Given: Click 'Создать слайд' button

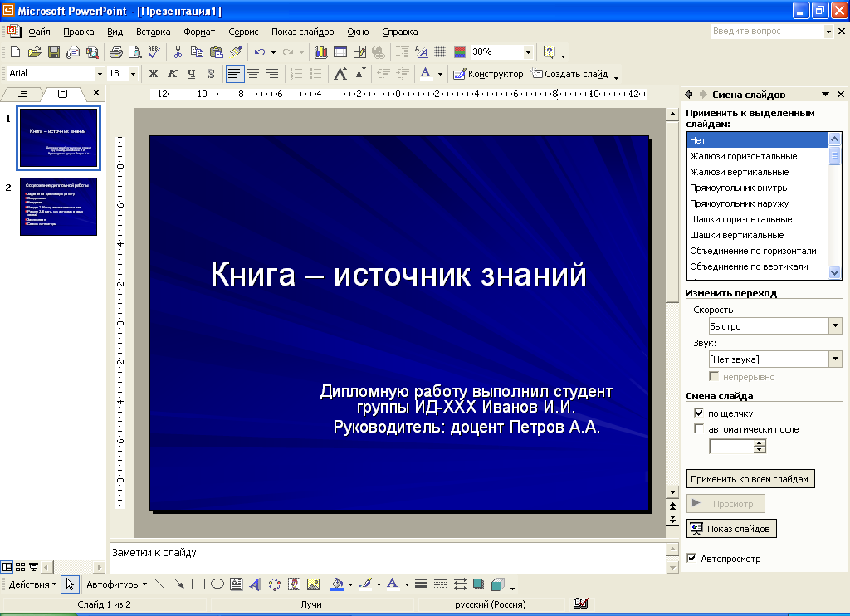Looking at the screenshot, I should point(569,74).
